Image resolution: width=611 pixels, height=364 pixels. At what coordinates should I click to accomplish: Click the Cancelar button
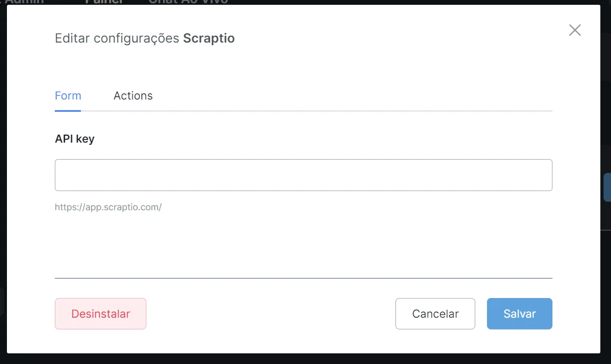click(x=435, y=314)
